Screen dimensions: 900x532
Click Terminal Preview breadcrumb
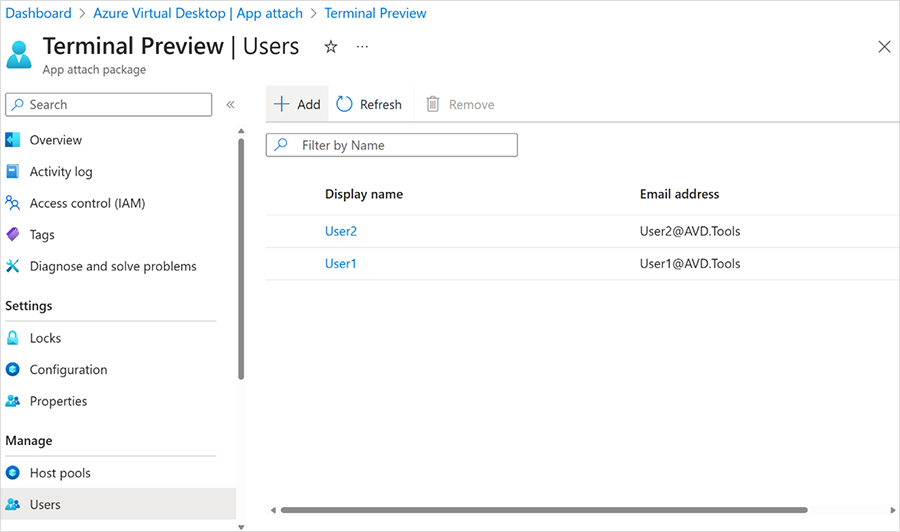pos(375,13)
